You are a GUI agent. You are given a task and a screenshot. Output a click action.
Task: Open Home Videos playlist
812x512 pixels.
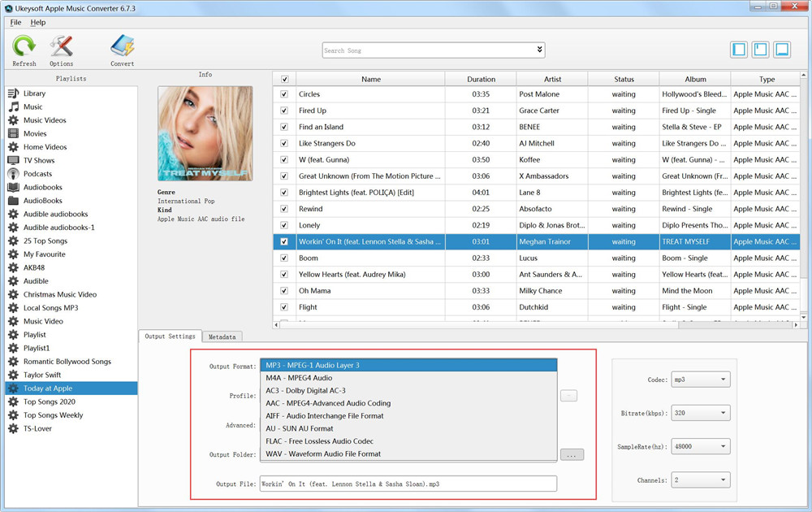pos(71,147)
